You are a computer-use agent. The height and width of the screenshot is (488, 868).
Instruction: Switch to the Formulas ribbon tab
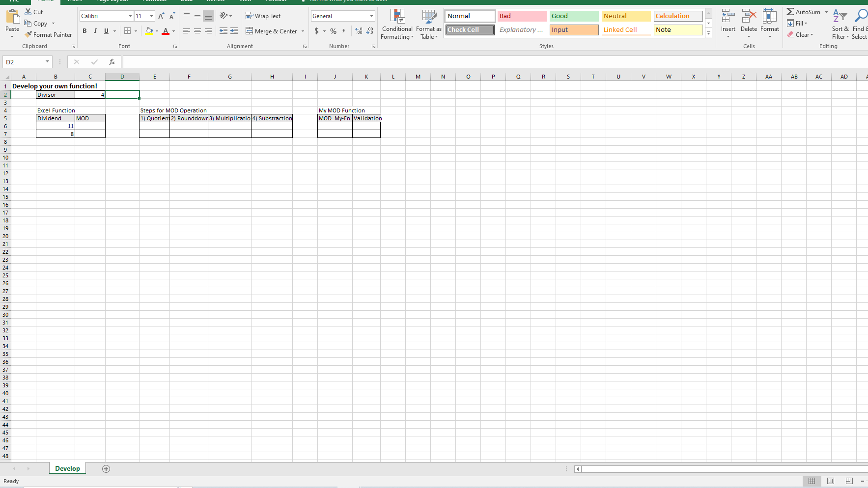pyautogui.click(x=154, y=1)
